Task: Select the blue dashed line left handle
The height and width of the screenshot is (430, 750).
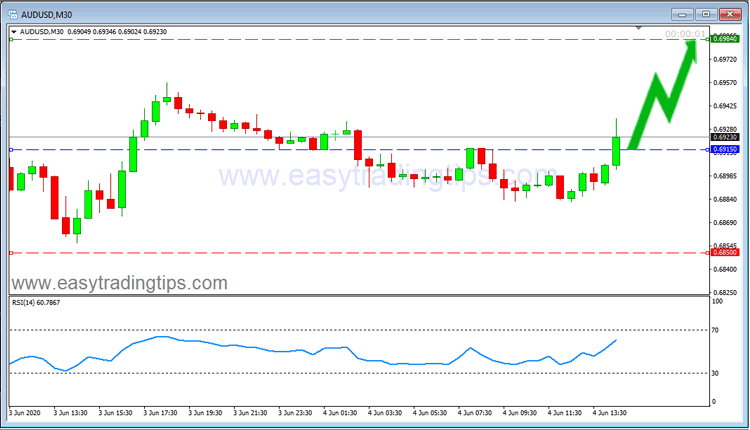Action: click(10, 150)
